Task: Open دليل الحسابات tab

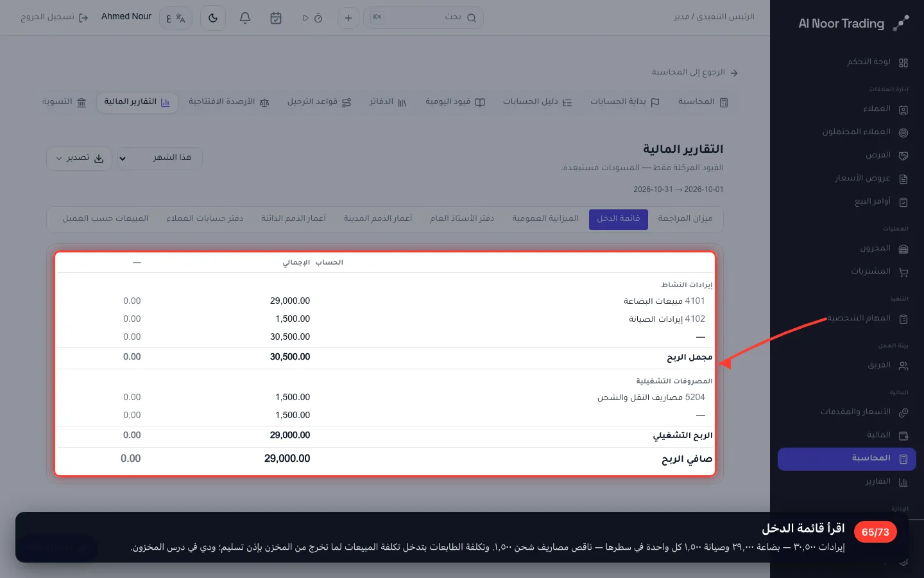Action: (x=537, y=102)
